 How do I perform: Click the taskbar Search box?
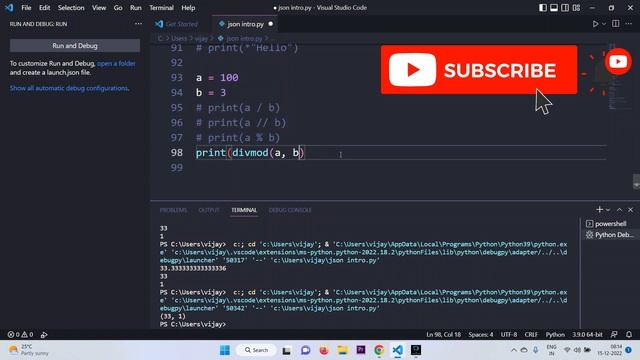pyautogui.click(x=256, y=350)
